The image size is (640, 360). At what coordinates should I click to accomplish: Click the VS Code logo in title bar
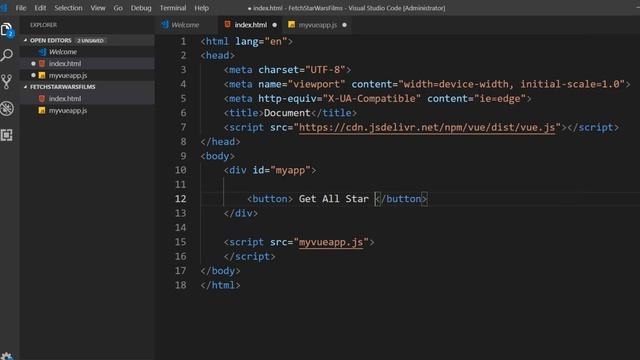click(x=4, y=8)
